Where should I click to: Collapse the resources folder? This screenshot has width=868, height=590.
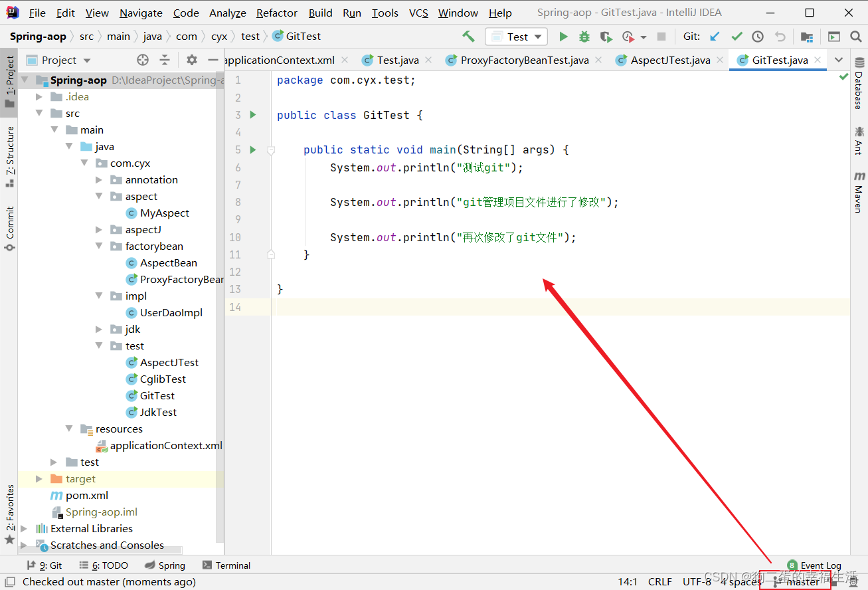point(69,429)
